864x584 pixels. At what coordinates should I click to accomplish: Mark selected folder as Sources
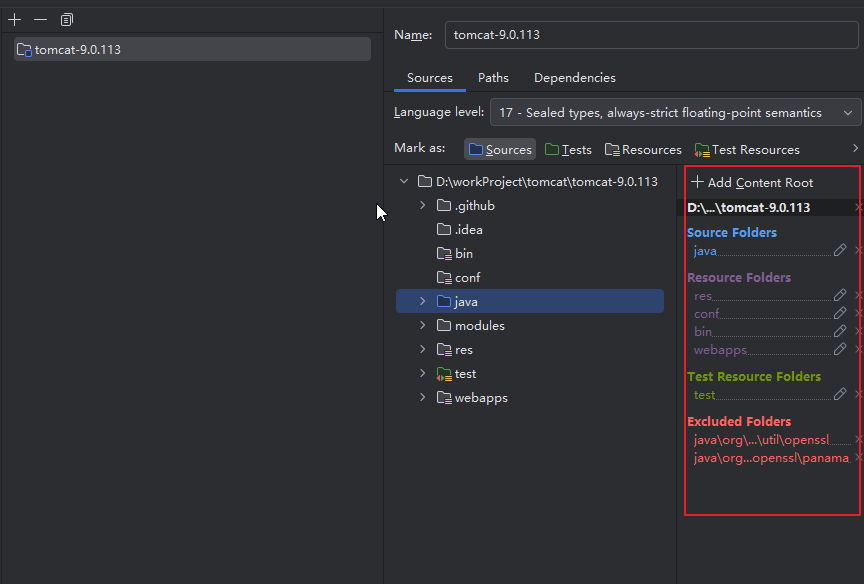tap(500, 149)
